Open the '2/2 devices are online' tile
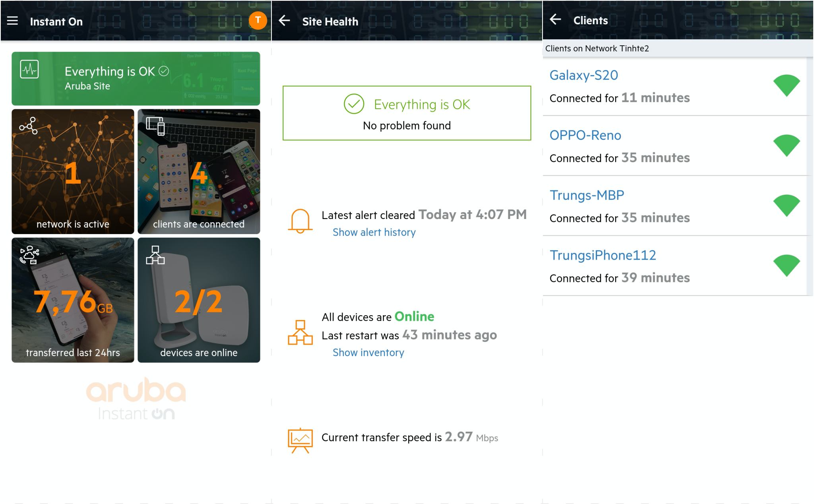This screenshot has width=814, height=504. coord(199,300)
